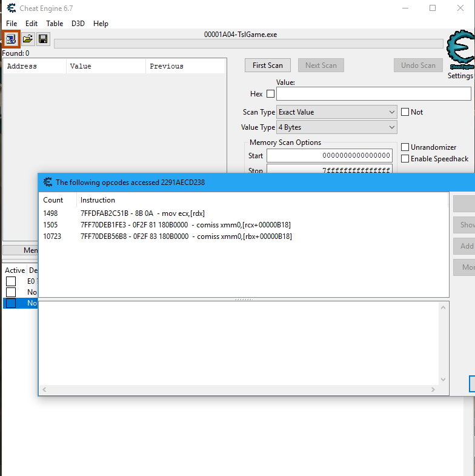Open the Scan Type dropdown
Screen dimensions: 475x476
click(x=336, y=112)
